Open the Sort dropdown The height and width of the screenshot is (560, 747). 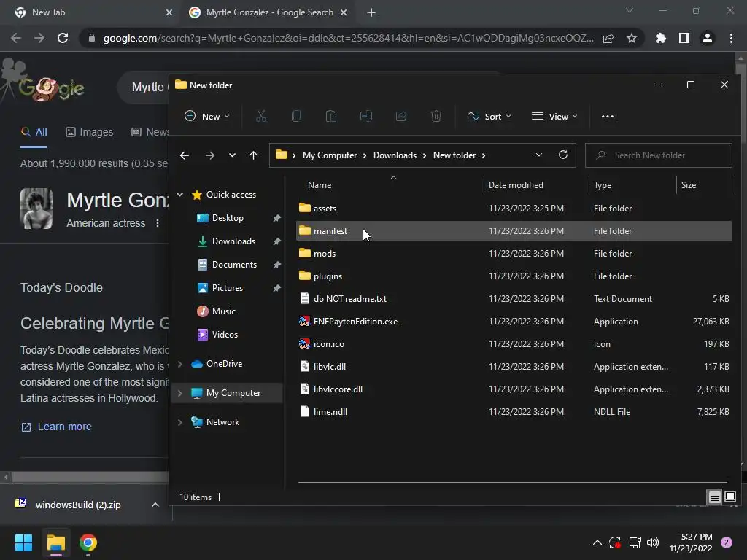pos(489,116)
